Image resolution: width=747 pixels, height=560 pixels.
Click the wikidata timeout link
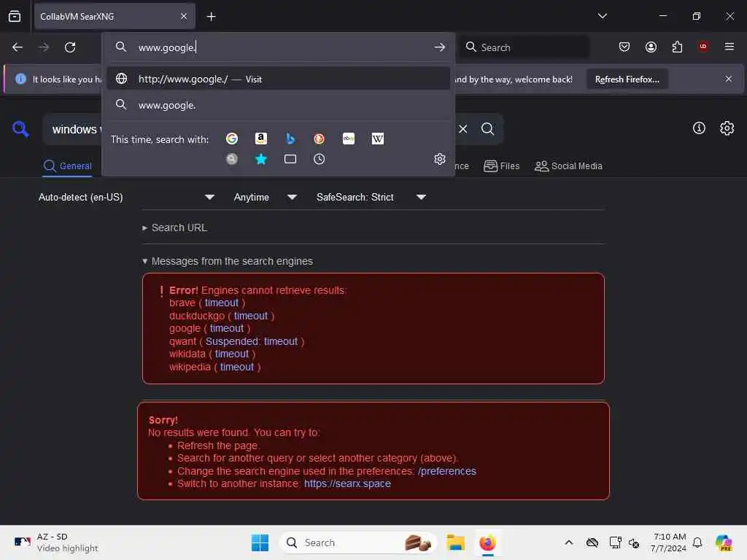231,354
